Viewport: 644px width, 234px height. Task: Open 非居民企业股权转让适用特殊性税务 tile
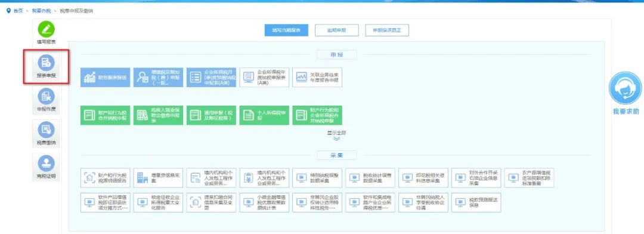point(317,202)
